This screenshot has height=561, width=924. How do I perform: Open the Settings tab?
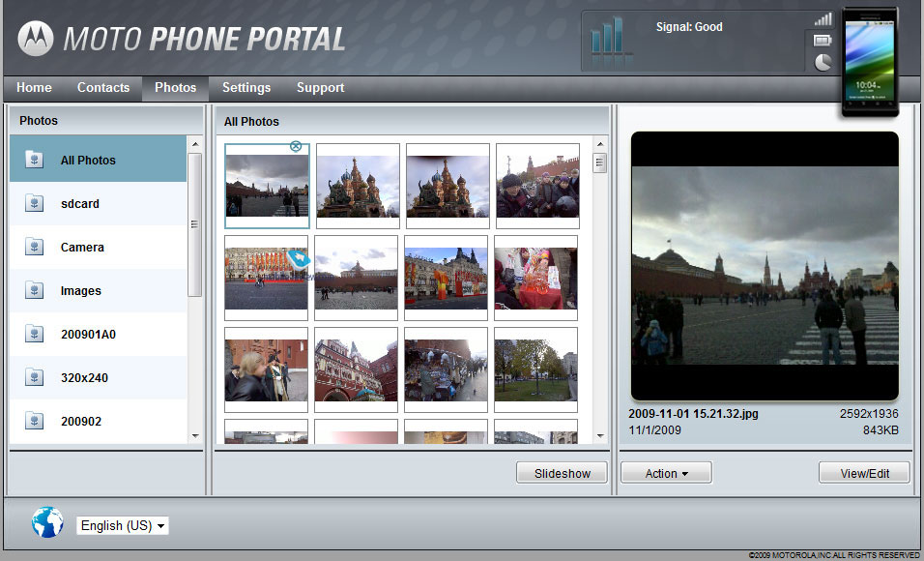click(246, 88)
